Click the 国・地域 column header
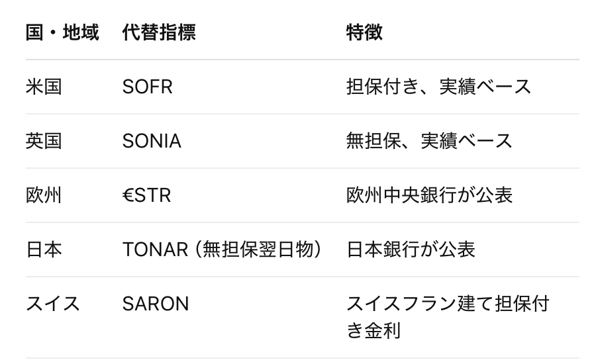 (x=62, y=32)
